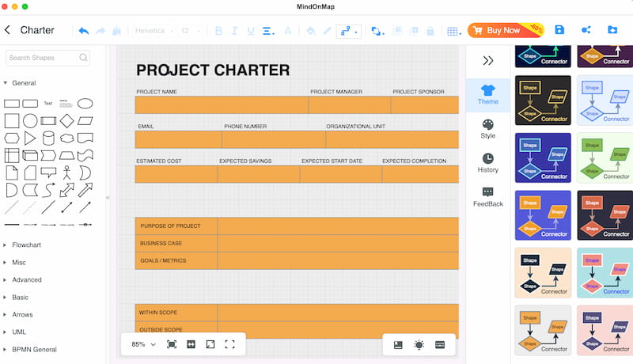Toggle the brightness mode sun icon
The image size is (633, 364).
click(419, 345)
